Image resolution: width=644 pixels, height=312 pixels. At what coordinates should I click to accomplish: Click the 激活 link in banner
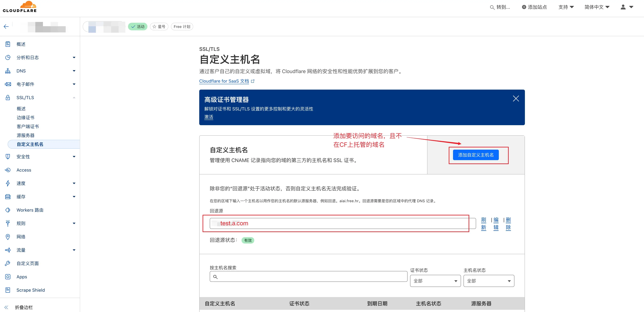point(209,117)
